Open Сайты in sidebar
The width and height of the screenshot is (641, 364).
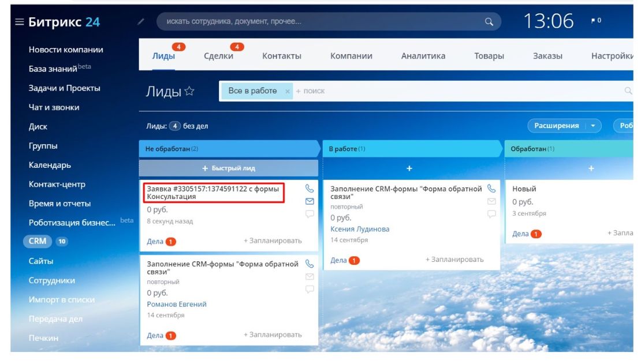pyautogui.click(x=41, y=261)
